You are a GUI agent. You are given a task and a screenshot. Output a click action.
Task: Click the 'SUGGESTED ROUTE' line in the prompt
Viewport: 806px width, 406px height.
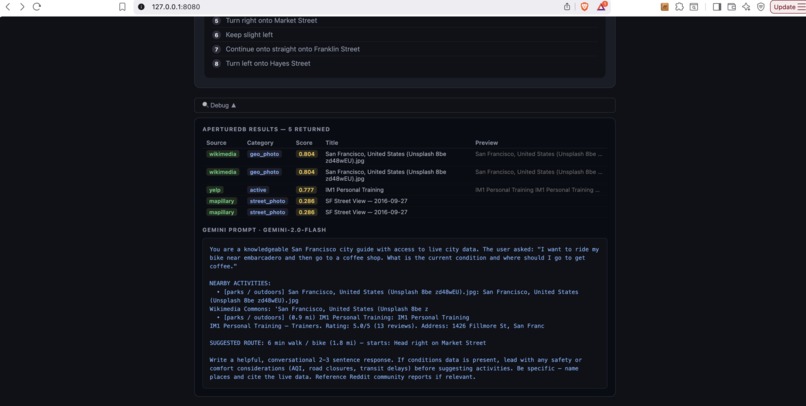coord(347,343)
